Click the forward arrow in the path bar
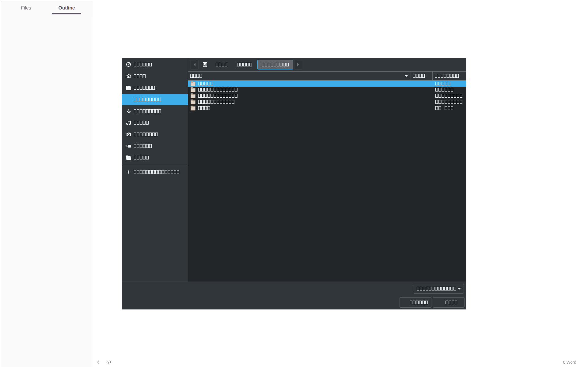The width and height of the screenshot is (588, 367). (298, 64)
